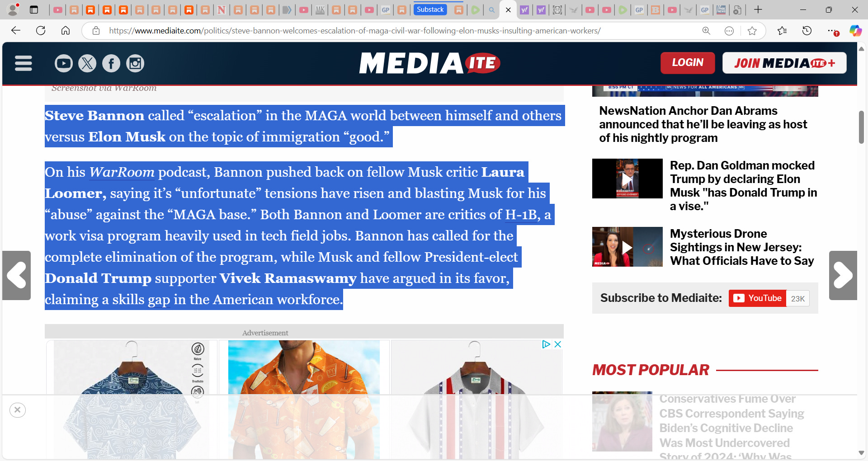
Task: Open the WarRoom podcast link in article
Action: click(x=122, y=172)
